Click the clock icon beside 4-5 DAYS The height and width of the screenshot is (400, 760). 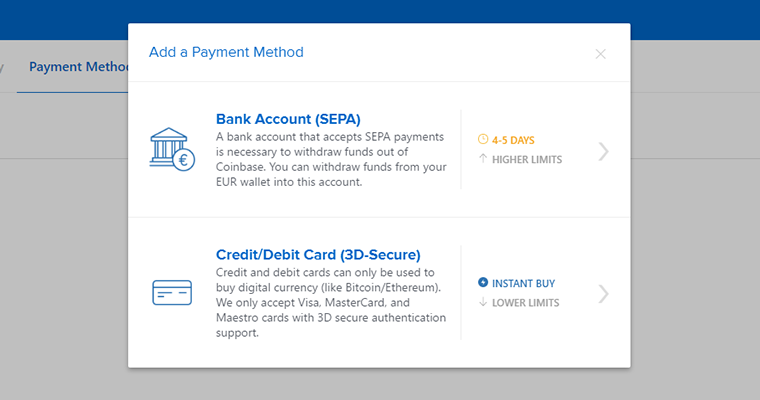tap(483, 140)
